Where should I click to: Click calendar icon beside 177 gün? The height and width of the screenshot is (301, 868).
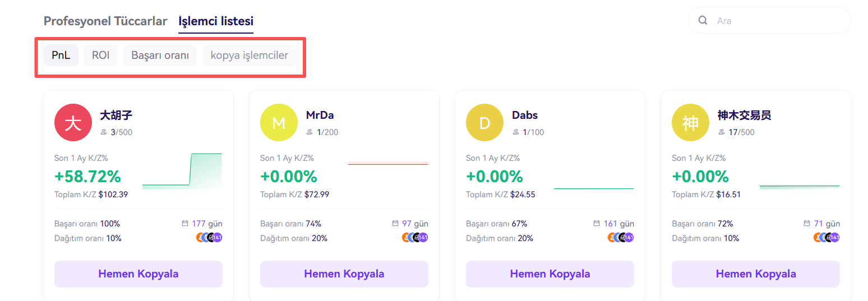(x=185, y=224)
